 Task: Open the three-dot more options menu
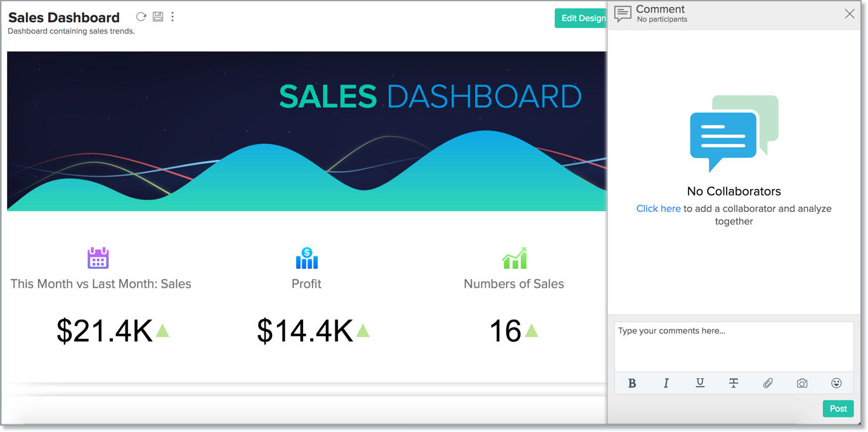pyautogui.click(x=172, y=17)
